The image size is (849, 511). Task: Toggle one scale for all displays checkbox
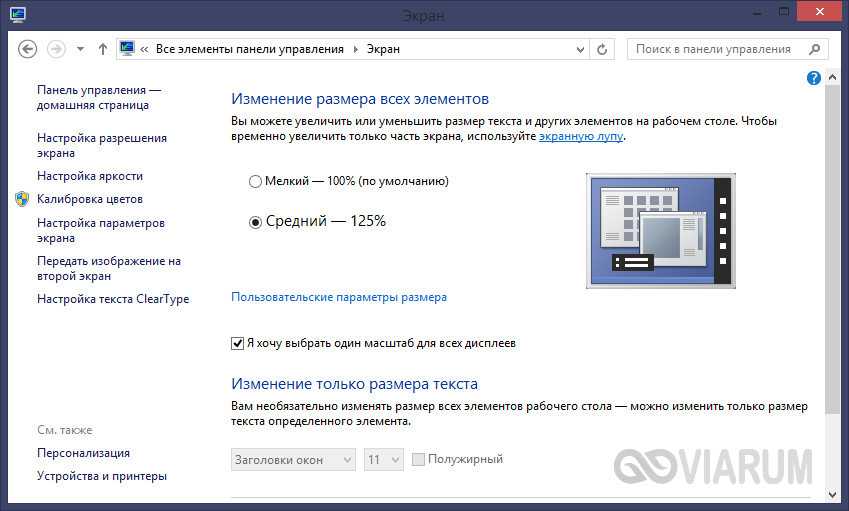click(237, 343)
